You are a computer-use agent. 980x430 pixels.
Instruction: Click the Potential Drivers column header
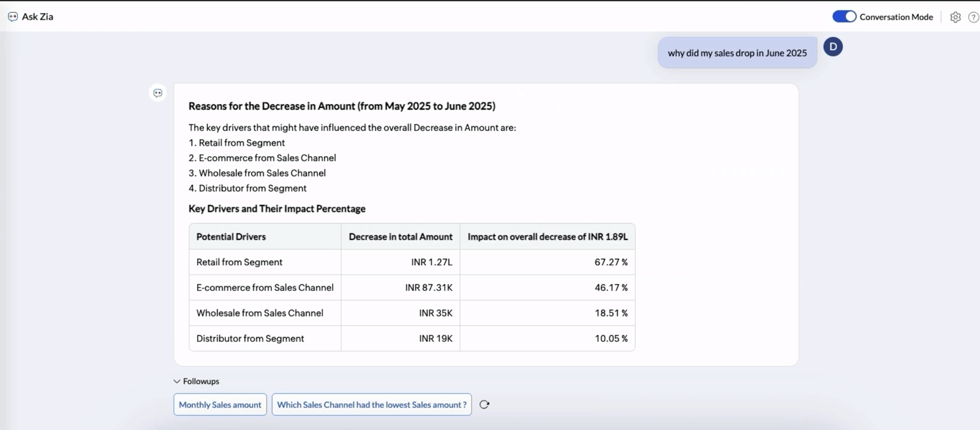point(231,237)
